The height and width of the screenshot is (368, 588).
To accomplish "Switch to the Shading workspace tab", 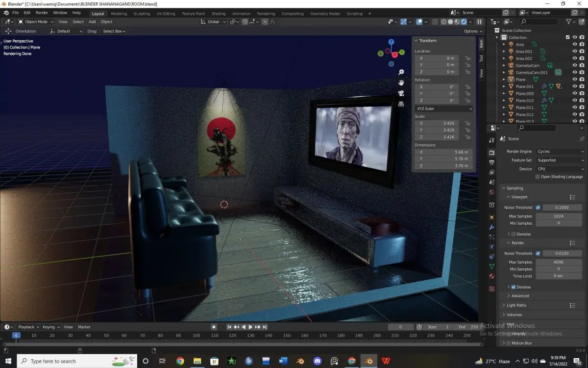I will pos(219,14).
